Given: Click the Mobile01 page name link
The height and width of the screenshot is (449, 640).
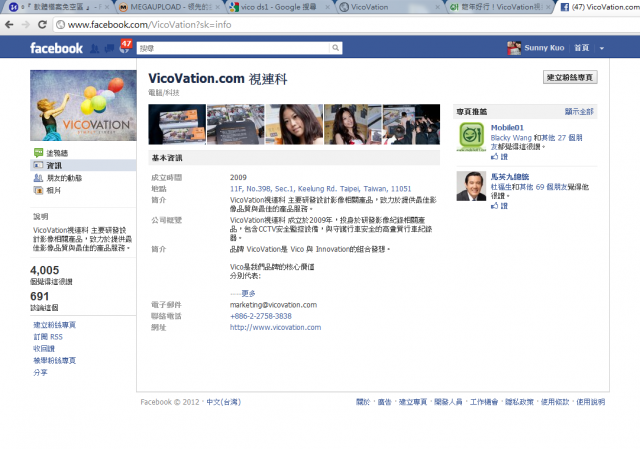Looking at the screenshot, I should [507, 127].
